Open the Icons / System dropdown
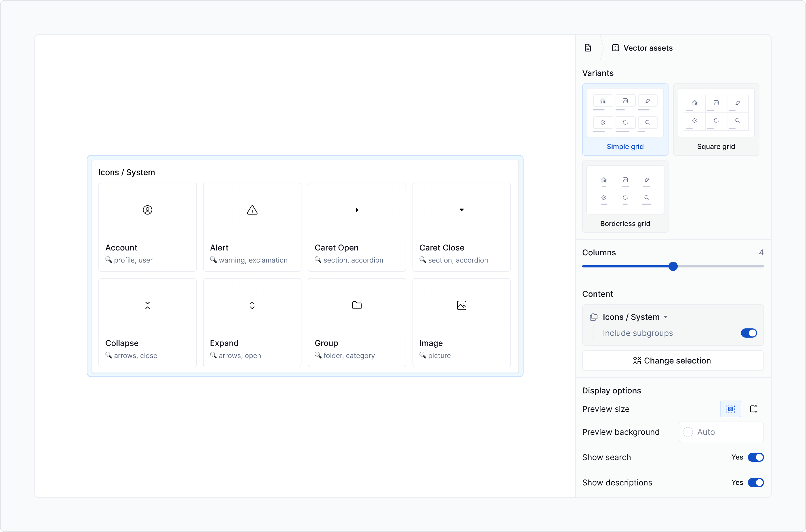The image size is (806, 532). 635,317
